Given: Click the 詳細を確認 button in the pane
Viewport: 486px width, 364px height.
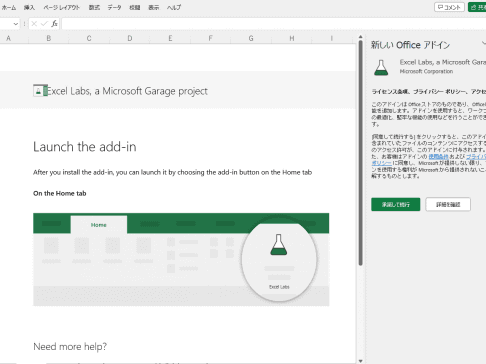Looking at the screenshot, I should point(448,204).
